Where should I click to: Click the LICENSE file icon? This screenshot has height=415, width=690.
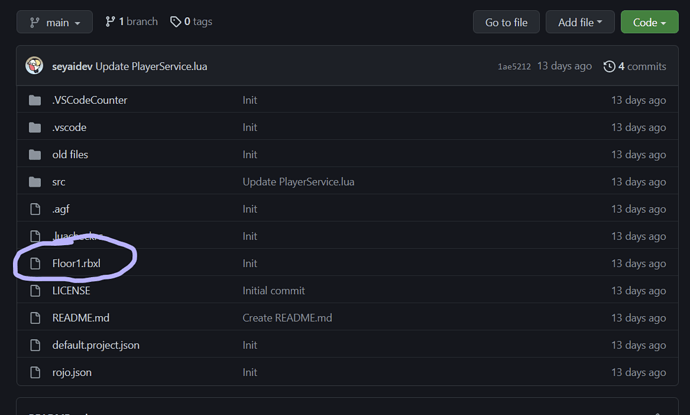tap(35, 291)
